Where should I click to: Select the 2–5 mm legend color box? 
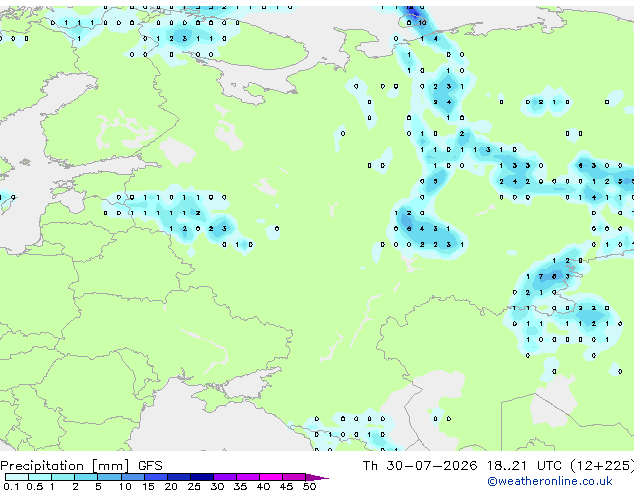86,477
